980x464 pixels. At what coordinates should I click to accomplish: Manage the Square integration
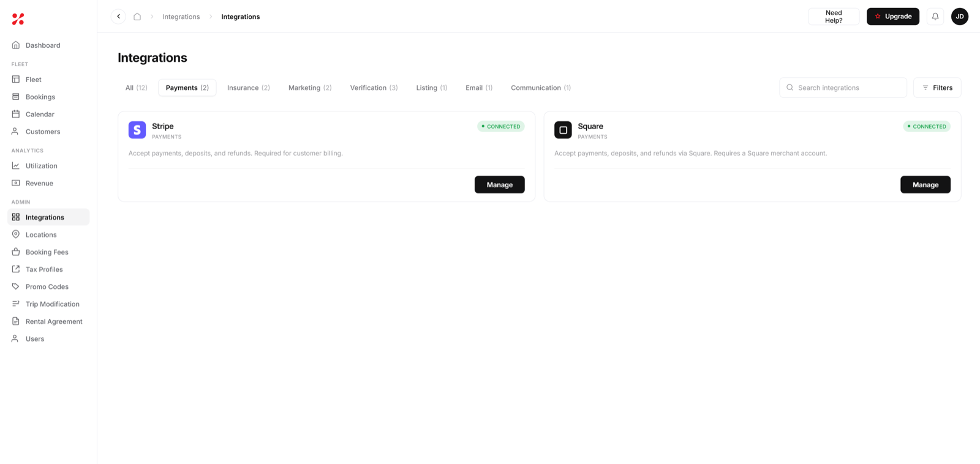click(925, 185)
